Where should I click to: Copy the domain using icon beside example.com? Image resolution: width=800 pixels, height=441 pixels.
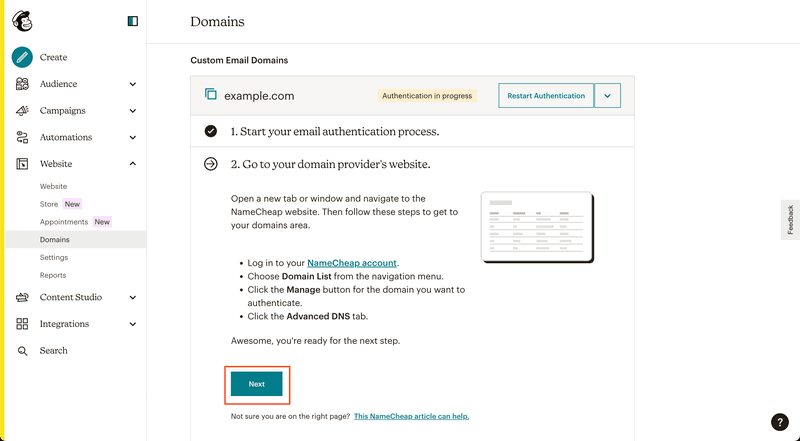[211, 94]
